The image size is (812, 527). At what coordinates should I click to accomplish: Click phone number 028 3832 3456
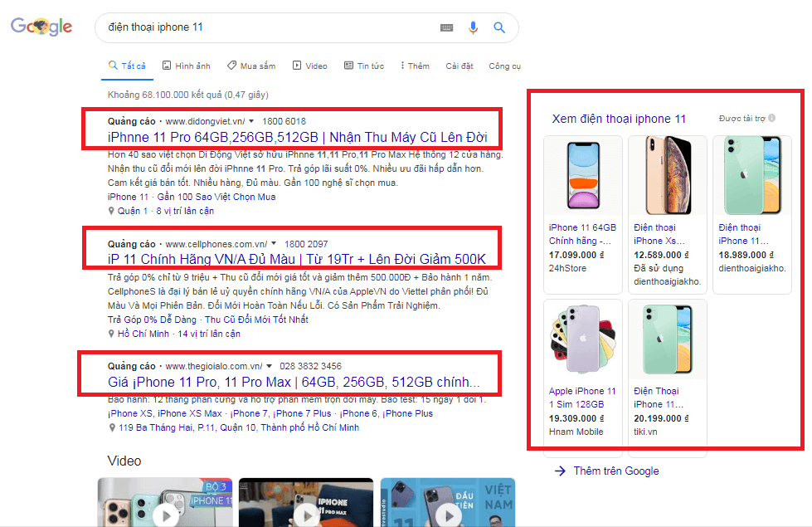tap(310, 366)
